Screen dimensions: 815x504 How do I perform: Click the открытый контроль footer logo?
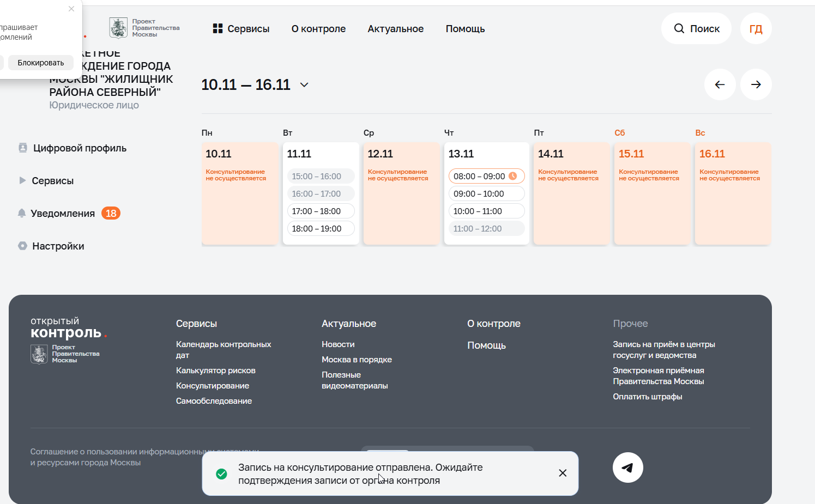coord(69,328)
